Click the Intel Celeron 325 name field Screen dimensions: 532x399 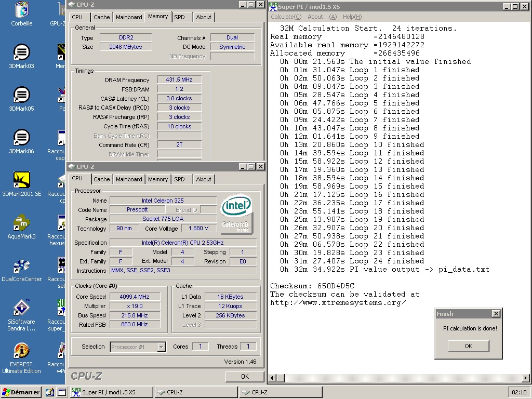pyautogui.click(x=163, y=201)
